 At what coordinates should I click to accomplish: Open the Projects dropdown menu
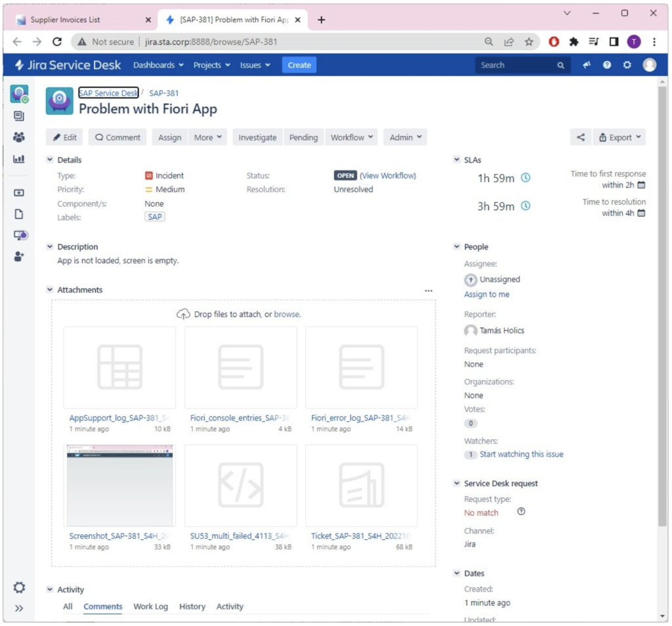tap(212, 65)
